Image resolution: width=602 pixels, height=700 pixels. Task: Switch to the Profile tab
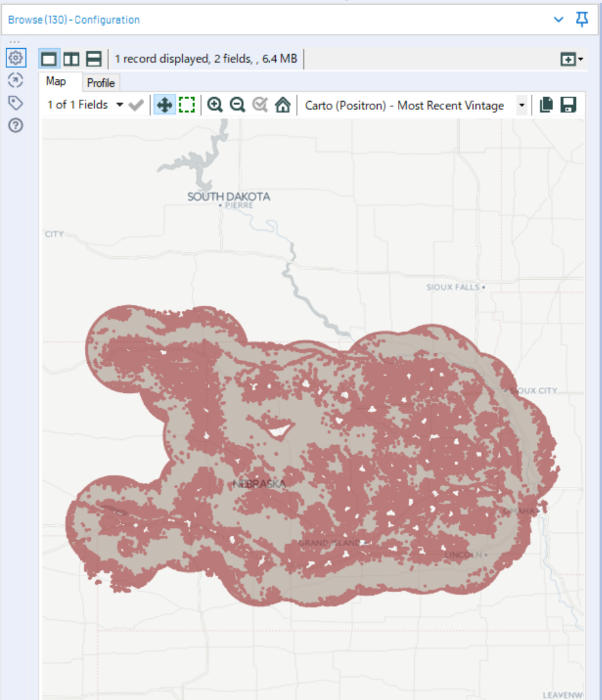point(101,83)
